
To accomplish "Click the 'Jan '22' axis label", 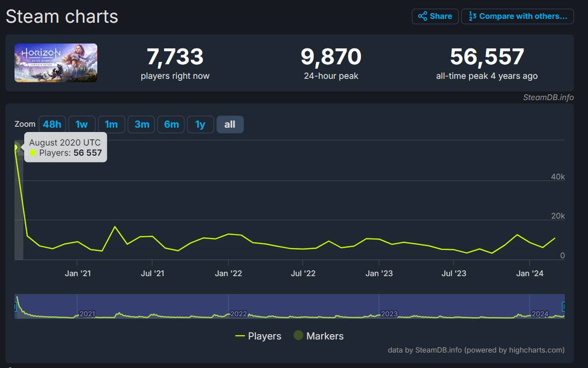I will [228, 273].
